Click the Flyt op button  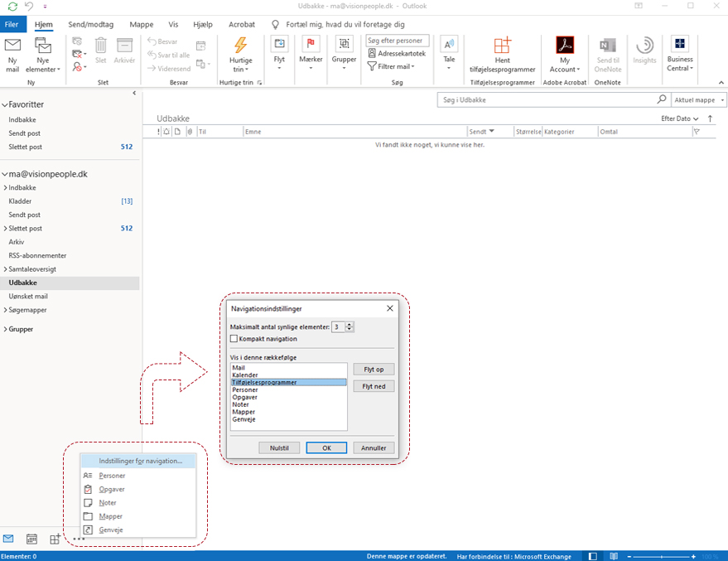[374, 370]
